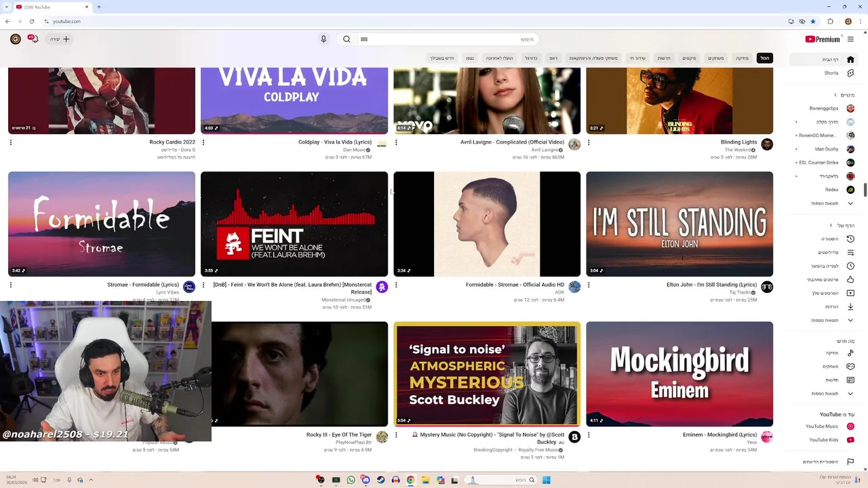This screenshot has width=868, height=488.
Task: Click the 'יצירה' create button
Action: [60, 39]
